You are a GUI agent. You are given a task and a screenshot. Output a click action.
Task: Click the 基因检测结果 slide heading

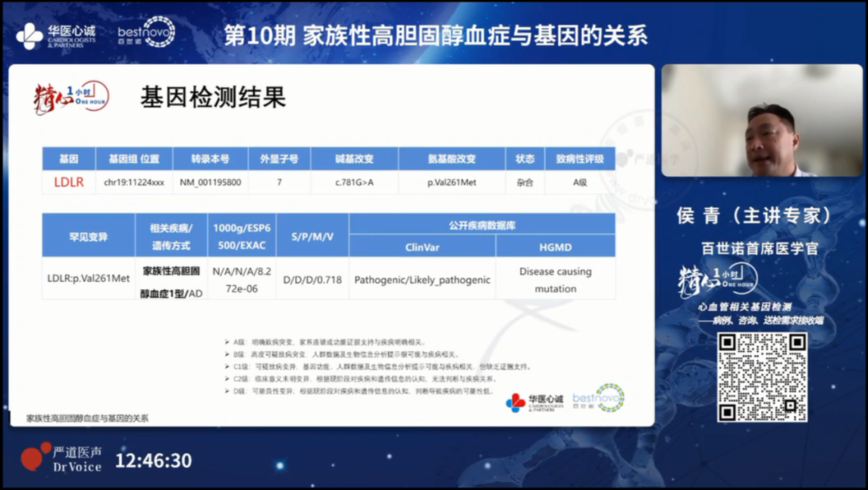coord(213,98)
